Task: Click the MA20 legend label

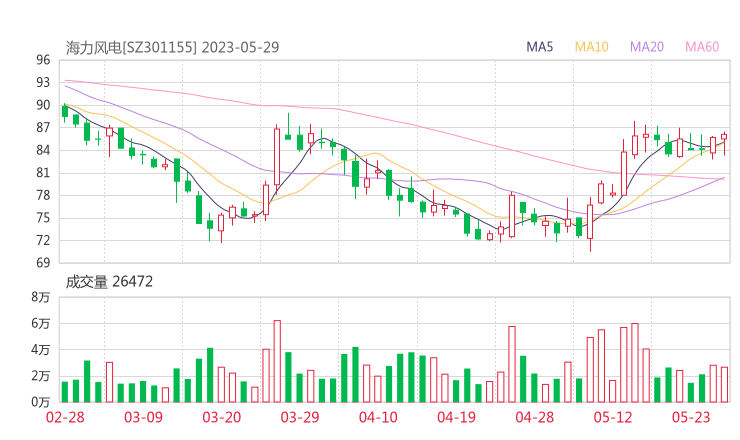Action: (x=647, y=47)
